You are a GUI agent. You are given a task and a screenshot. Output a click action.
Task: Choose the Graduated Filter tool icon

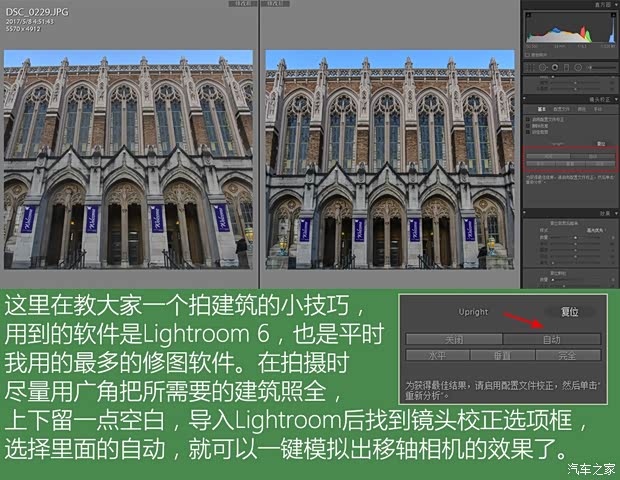coord(566,68)
